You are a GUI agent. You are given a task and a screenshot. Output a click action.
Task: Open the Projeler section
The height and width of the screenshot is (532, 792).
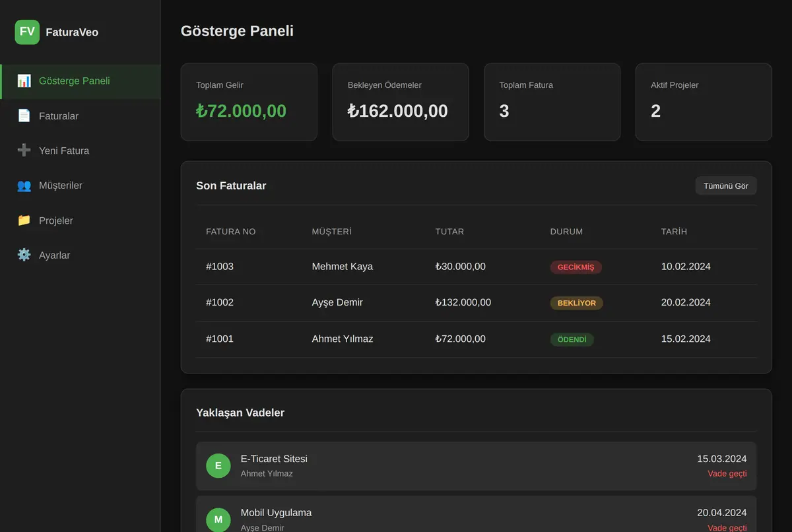(x=81, y=220)
